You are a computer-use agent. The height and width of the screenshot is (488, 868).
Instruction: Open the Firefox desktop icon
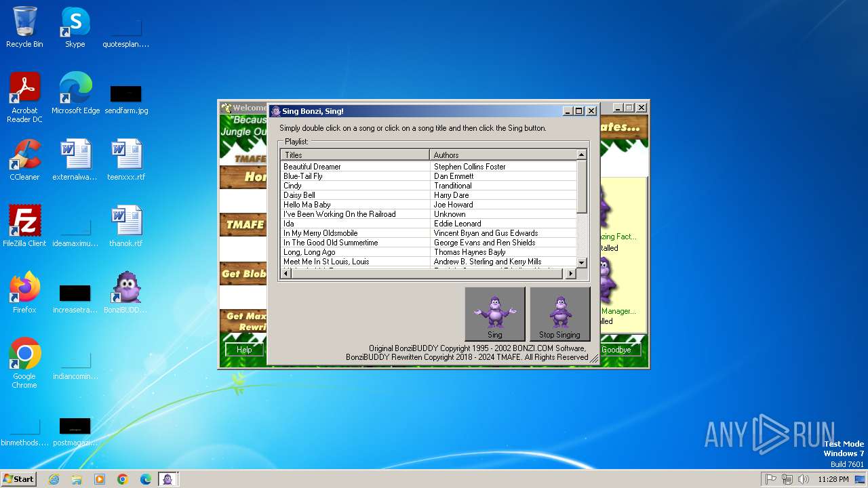pos(24,293)
